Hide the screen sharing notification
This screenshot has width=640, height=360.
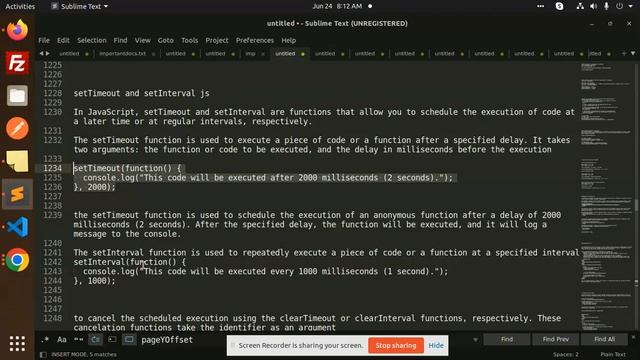[x=436, y=345]
